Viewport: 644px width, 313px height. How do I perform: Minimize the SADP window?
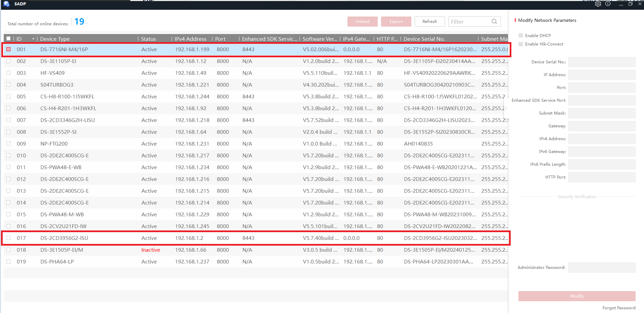pyautogui.click(x=621, y=4)
